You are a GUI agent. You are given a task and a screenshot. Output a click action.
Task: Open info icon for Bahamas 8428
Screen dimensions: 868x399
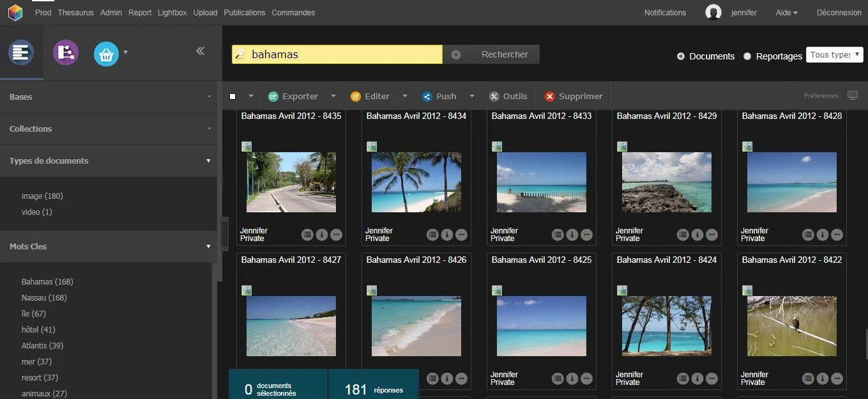[823, 235]
